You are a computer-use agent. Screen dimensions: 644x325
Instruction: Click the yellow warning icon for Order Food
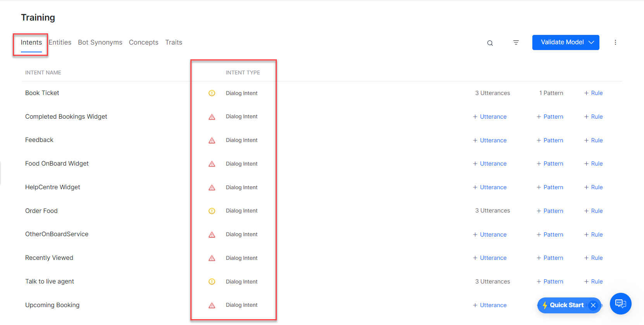click(212, 211)
